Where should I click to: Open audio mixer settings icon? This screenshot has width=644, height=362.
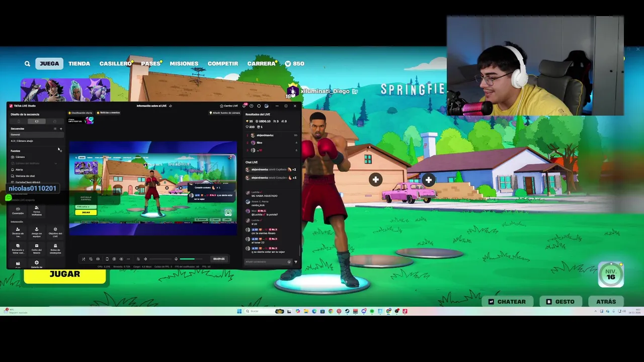[x=138, y=259]
